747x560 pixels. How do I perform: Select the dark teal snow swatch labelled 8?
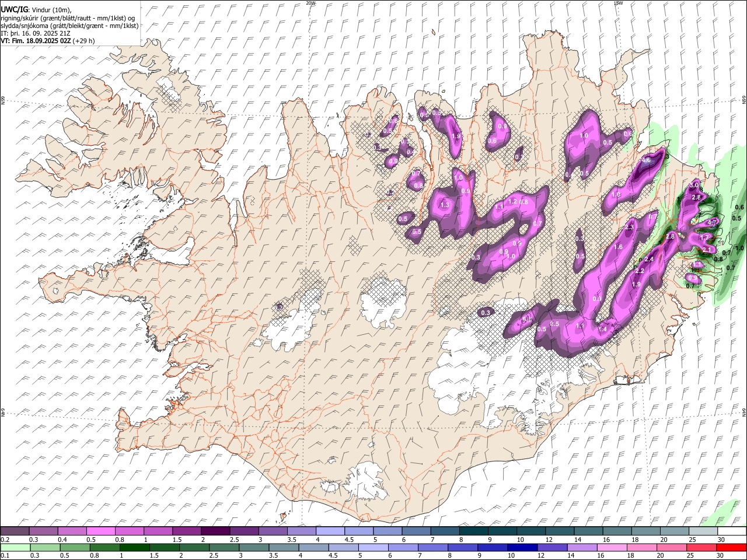pyautogui.click(x=473, y=531)
